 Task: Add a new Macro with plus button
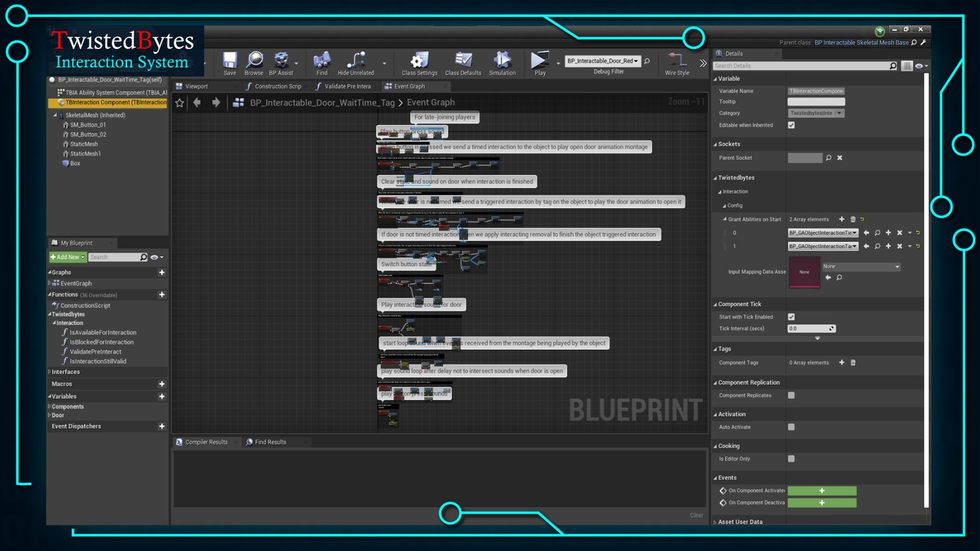(x=162, y=384)
